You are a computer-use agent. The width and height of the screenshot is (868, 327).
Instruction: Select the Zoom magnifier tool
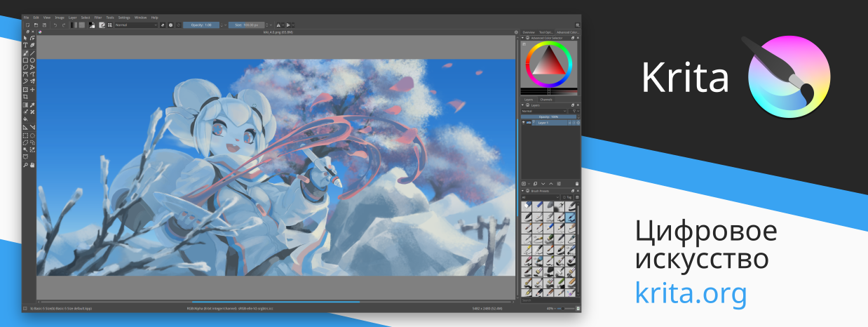[25, 165]
